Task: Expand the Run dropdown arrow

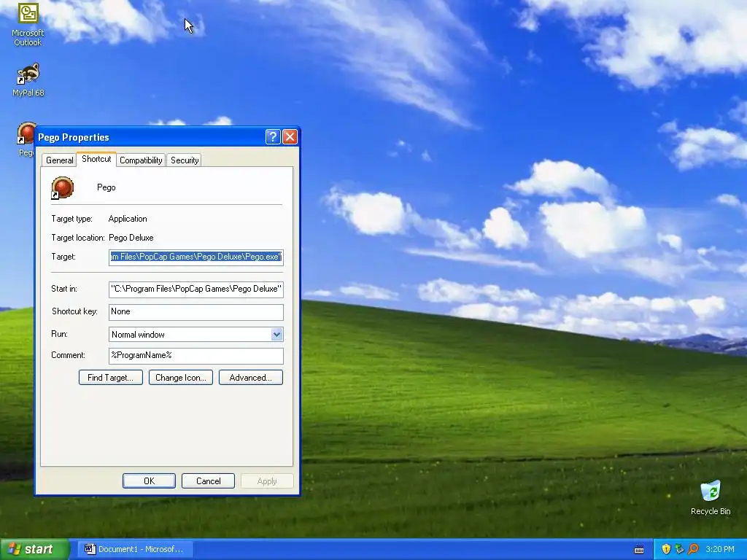Action: coord(276,334)
